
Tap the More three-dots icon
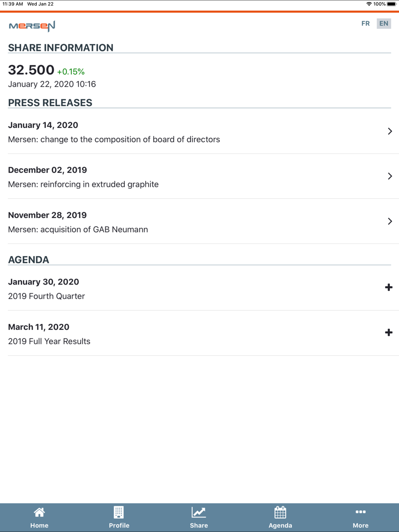point(360,512)
